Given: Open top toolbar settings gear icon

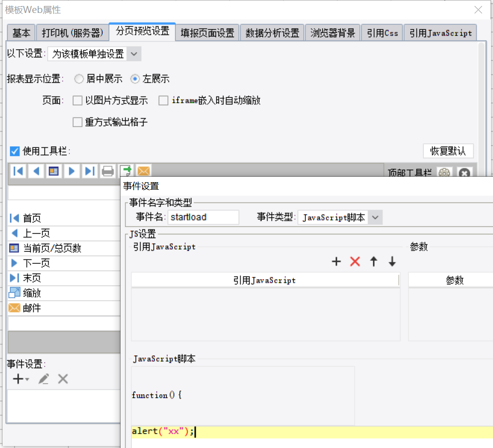Looking at the screenshot, I should [x=445, y=173].
